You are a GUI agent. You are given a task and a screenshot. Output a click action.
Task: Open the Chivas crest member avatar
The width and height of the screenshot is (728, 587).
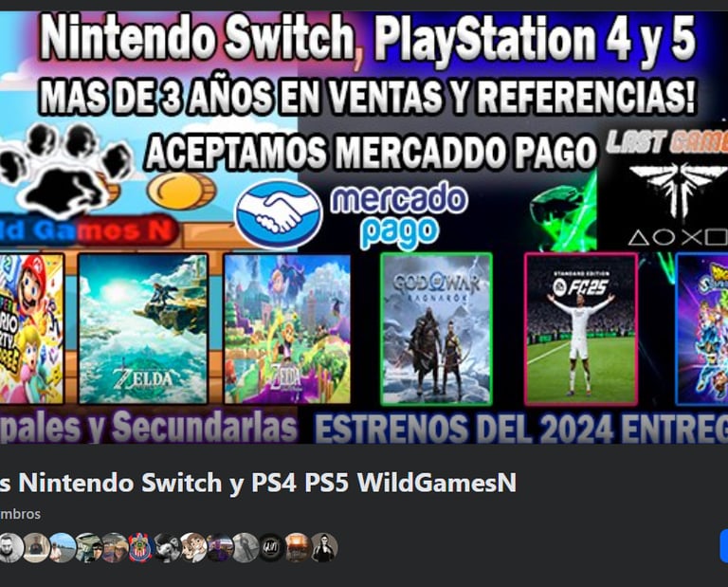point(141,547)
